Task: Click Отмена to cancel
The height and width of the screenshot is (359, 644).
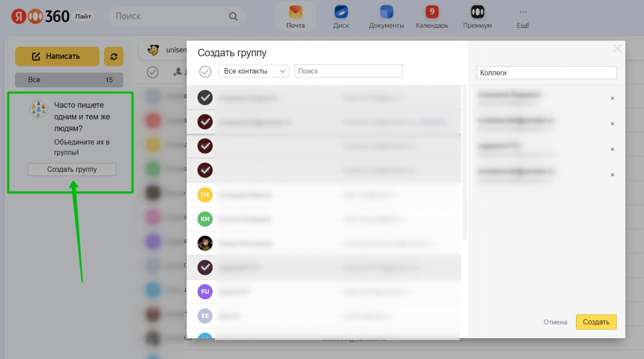Action: point(555,322)
